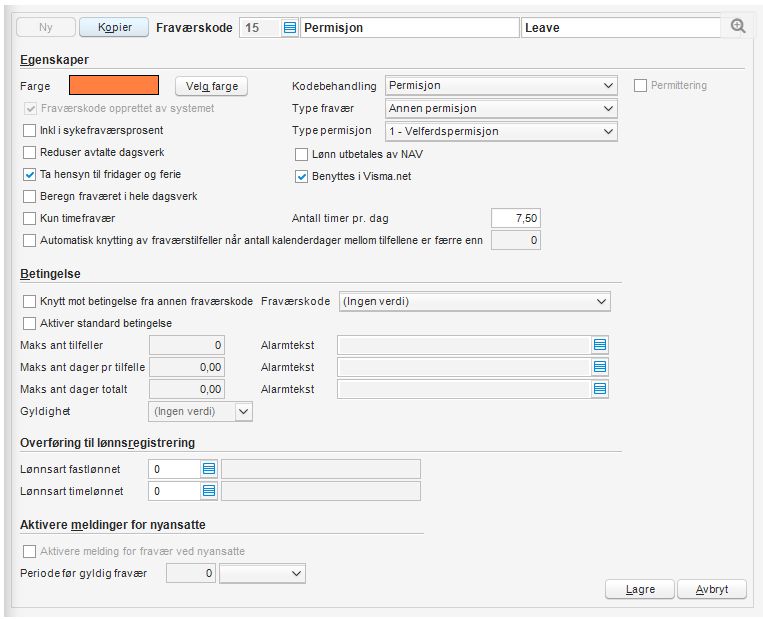
Task: Click Velg farge button
Action: [x=212, y=86]
